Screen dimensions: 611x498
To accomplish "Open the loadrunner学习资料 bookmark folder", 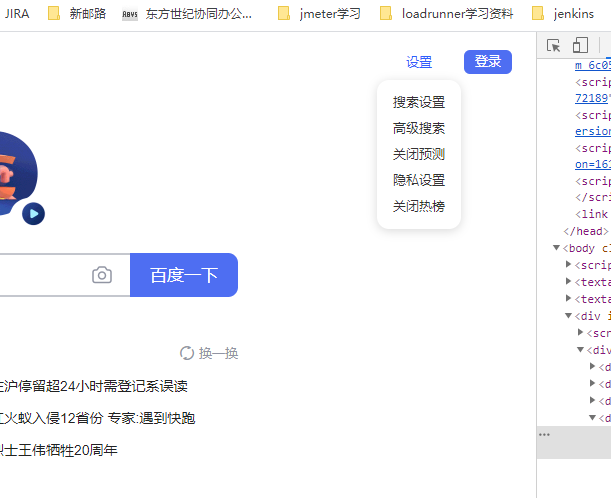I will [x=446, y=14].
